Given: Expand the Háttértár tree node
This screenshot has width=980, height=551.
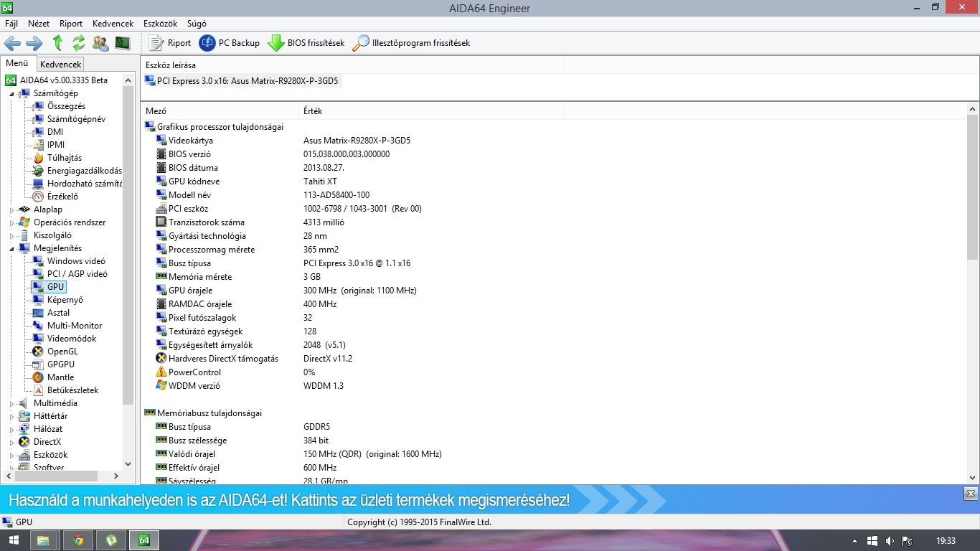Looking at the screenshot, I should tap(12, 416).
